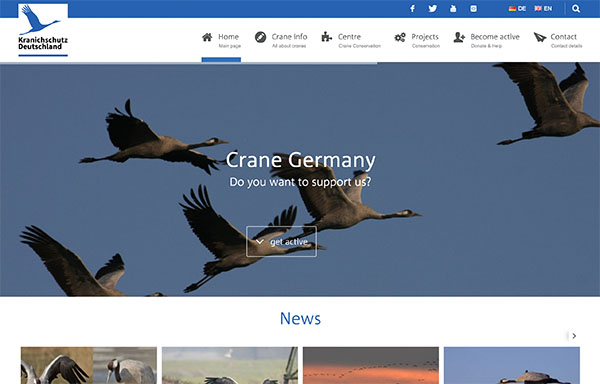
Task: Switch language to EN with British flag
Action: [x=543, y=8]
